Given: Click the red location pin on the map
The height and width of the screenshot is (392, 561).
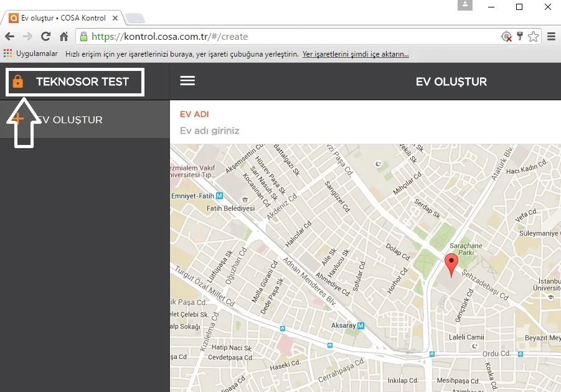Looking at the screenshot, I should pyautogui.click(x=451, y=264).
